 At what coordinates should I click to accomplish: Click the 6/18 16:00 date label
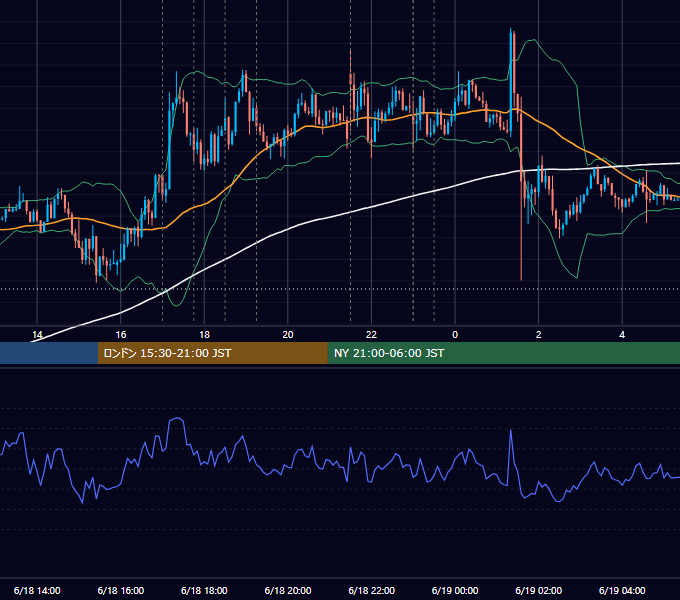pyautogui.click(x=121, y=590)
